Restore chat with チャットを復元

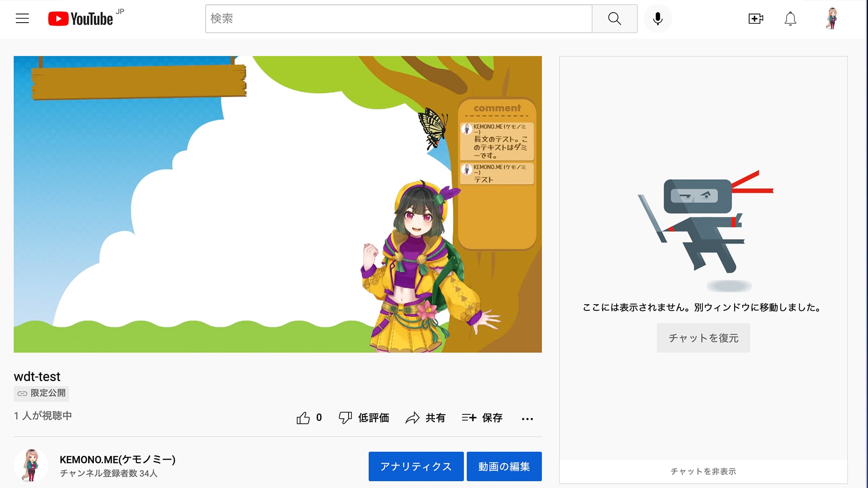703,338
